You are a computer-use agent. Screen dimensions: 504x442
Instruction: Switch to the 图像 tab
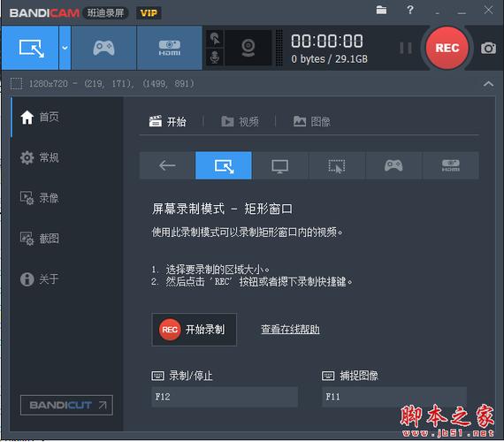click(312, 121)
